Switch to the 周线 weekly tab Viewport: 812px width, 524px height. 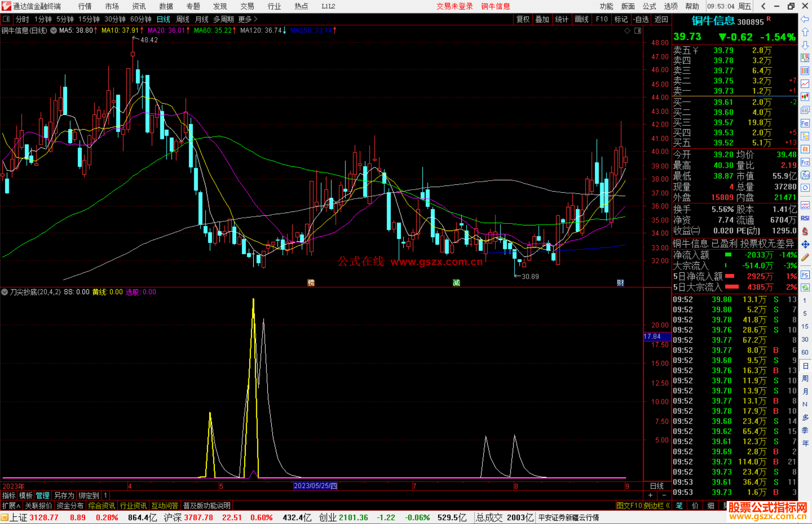coord(183,19)
